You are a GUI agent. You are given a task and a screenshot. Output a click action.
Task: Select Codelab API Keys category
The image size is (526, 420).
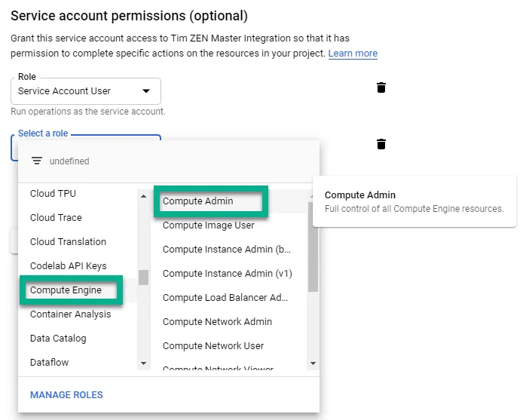(x=78, y=266)
